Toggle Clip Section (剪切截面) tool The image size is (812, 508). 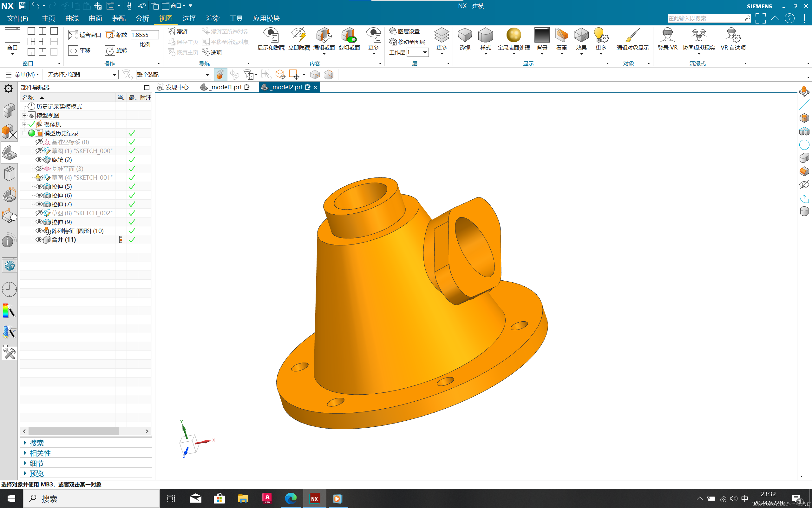[x=349, y=39]
